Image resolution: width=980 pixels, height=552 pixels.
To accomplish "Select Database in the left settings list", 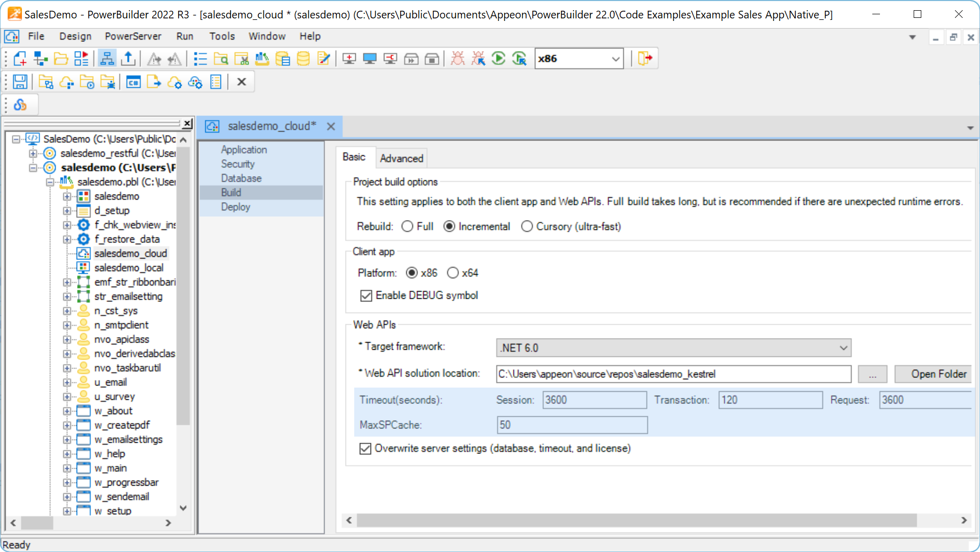I will click(x=241, y=178).
